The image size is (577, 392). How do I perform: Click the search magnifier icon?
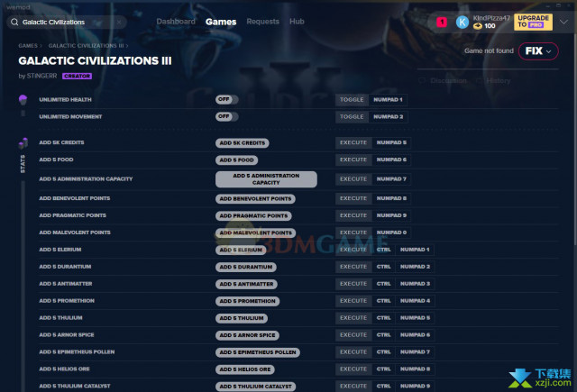click(x=14, y=22)
